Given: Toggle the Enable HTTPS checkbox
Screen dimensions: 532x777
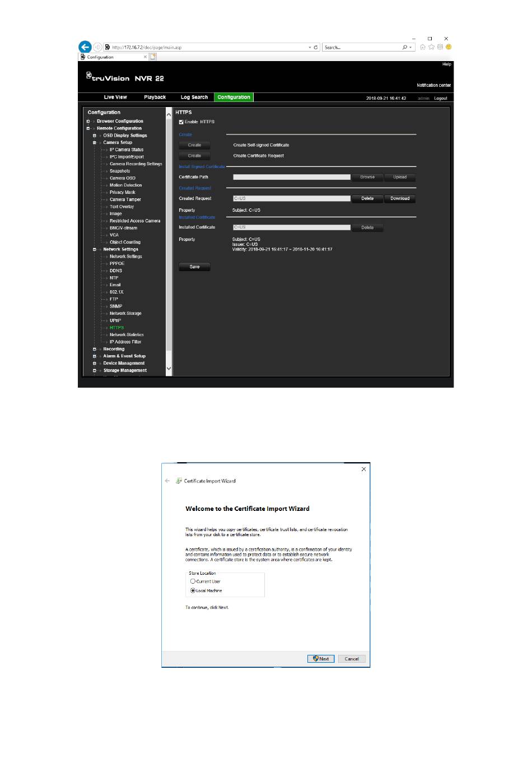Looking at the screenshot, I should click(181, 122).
